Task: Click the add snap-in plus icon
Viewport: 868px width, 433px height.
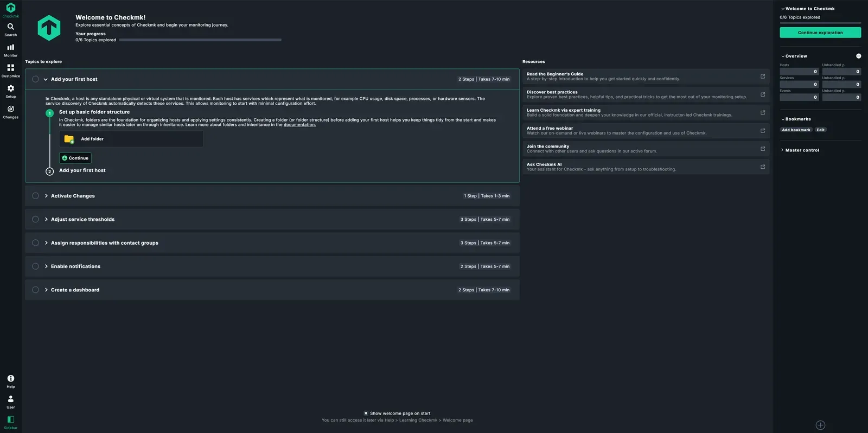Action: click(x=820, y=425)
